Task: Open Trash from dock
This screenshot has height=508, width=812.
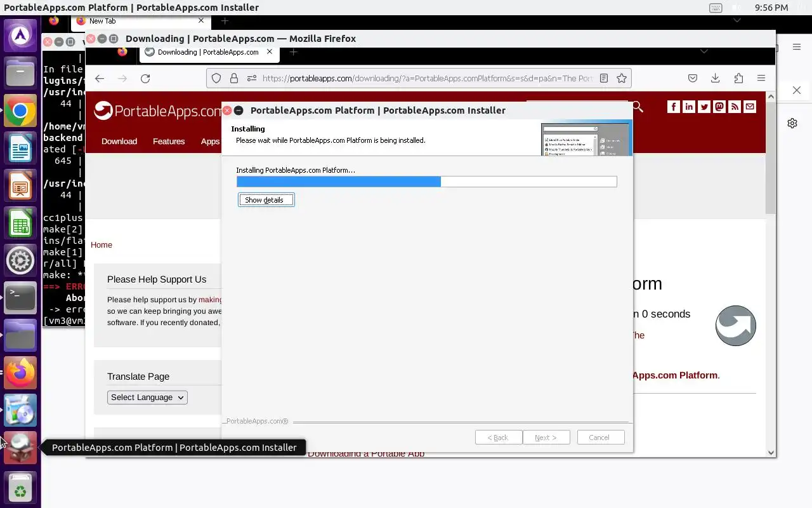Action: (20, 489)
